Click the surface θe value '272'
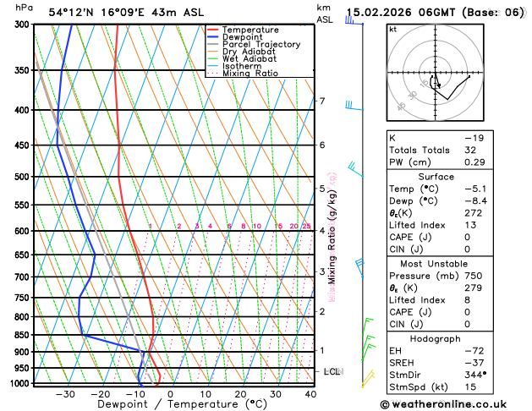The height and width of the screenshot is (411, 532). point(474,213)
